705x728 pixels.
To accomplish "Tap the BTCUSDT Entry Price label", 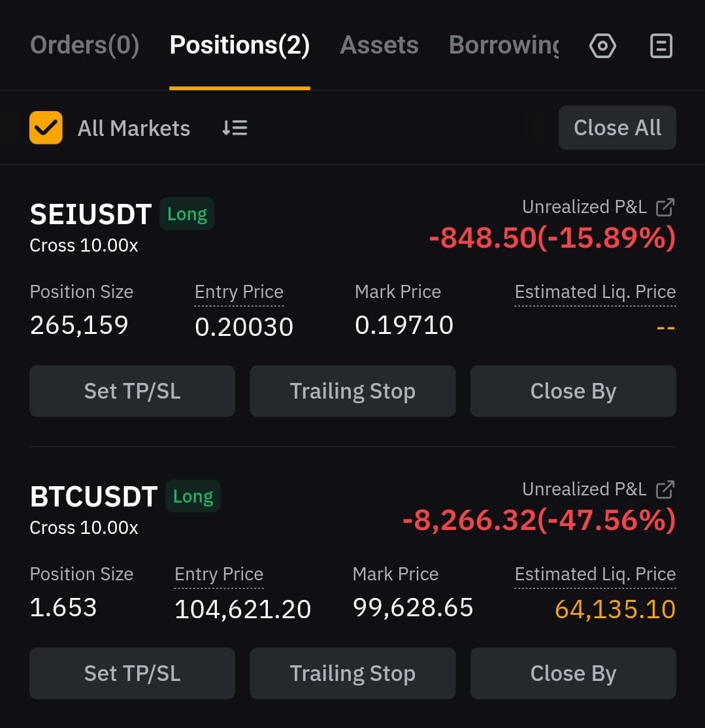I will pos(219,574).
